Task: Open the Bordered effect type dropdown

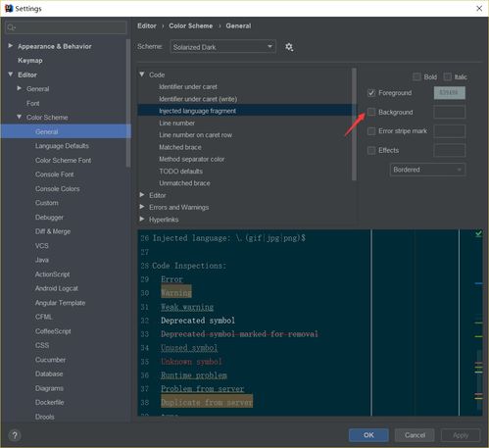Action: click(427, 170)
